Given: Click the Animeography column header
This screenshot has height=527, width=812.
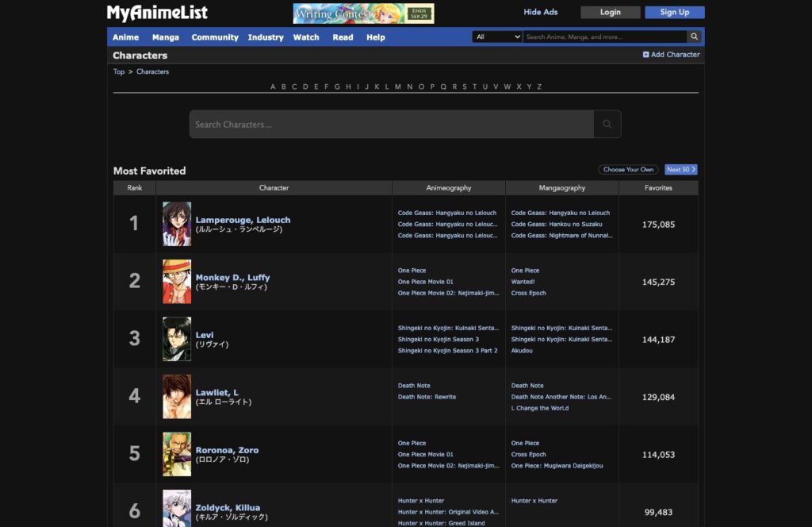Looking at the screenshot, I should (449, 188).
